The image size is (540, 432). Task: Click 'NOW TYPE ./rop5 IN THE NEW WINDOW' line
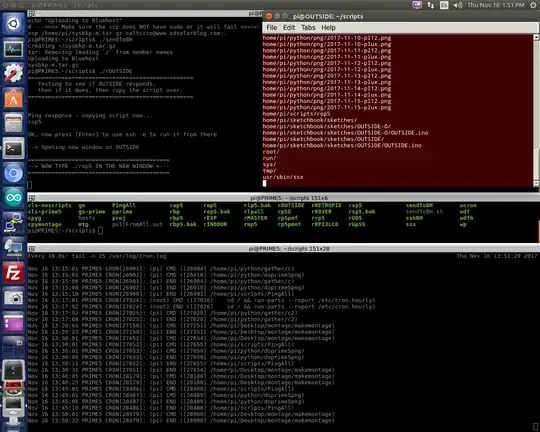pos(99,166)
